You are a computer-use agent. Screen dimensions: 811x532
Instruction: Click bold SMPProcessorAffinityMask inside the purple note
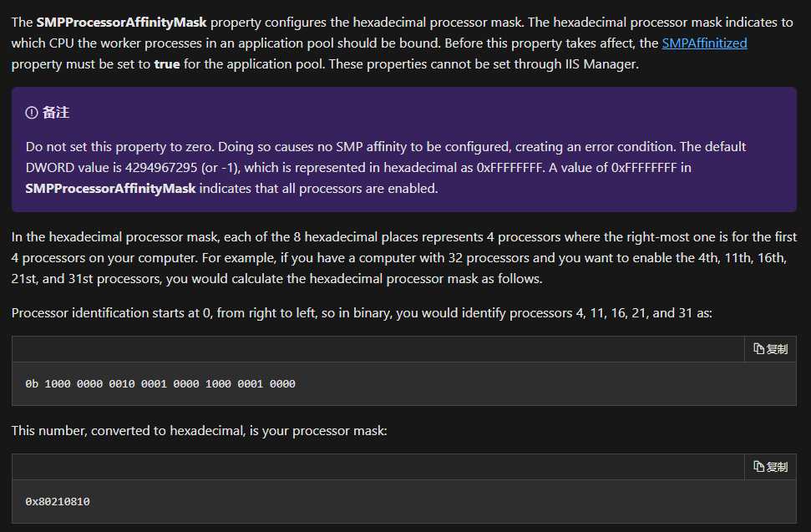tap(111, 188)
